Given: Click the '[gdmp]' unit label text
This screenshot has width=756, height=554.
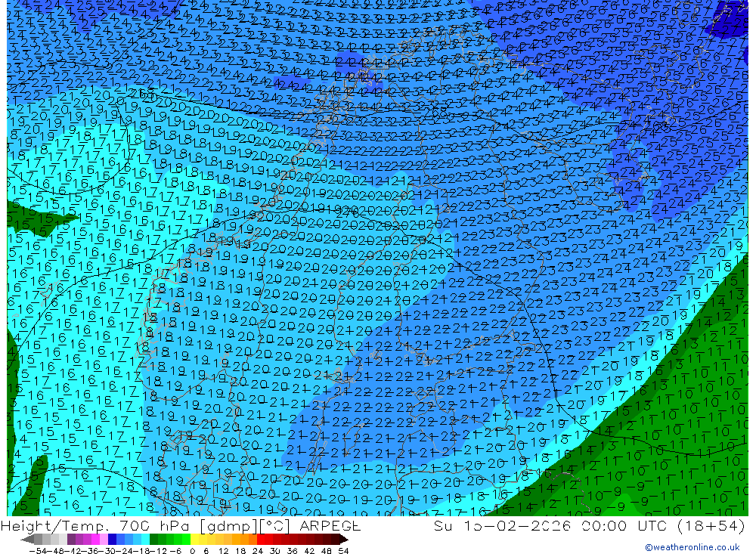Looking at the screenshot, I should pos(228,526).
